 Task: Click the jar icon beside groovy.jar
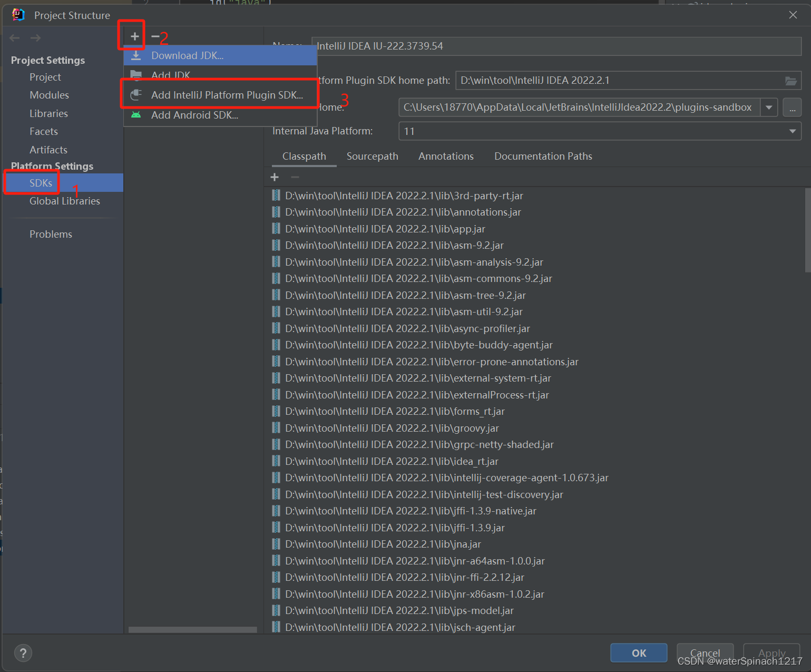tap(276, 428)
